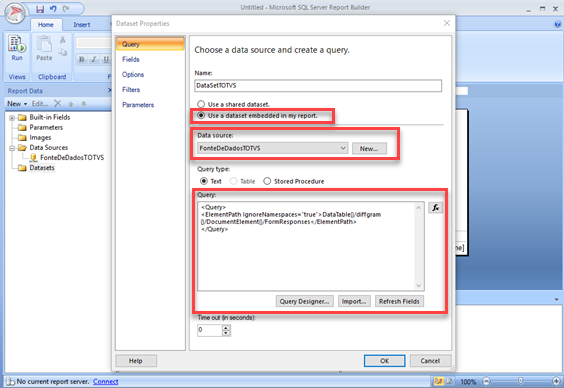Click the Time out seconds input field
This screenshot has width=564, height=388.
(x=209, y=330)
